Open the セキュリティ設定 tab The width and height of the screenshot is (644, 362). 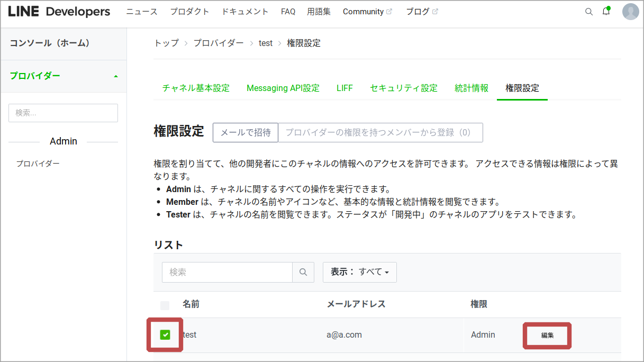pos(404,88)
